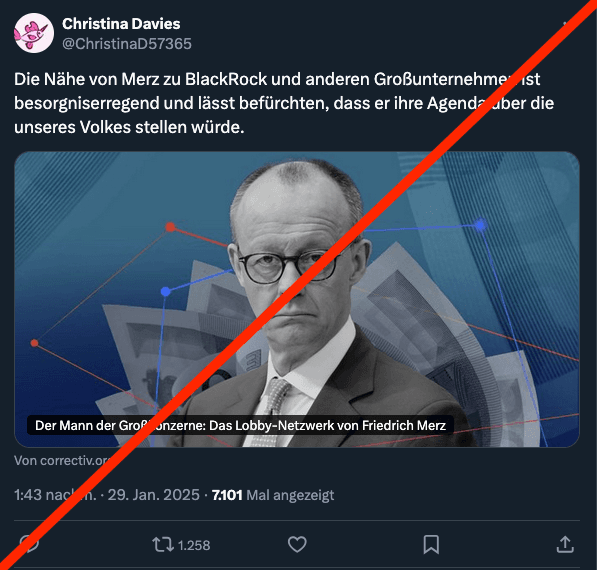Click the reply speech bubble icon
This screenshot has height=570, width=597.
[x=29, y=544]
